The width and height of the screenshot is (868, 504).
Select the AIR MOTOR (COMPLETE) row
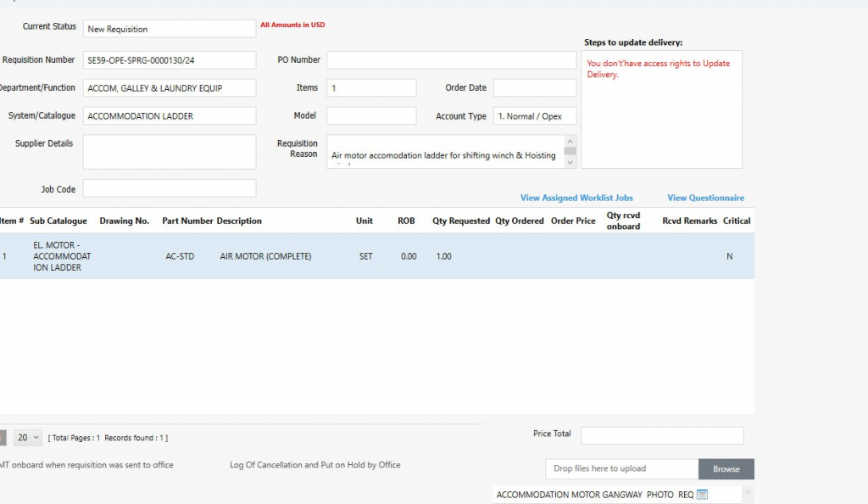pyautogui.click(x=265, y=256)
